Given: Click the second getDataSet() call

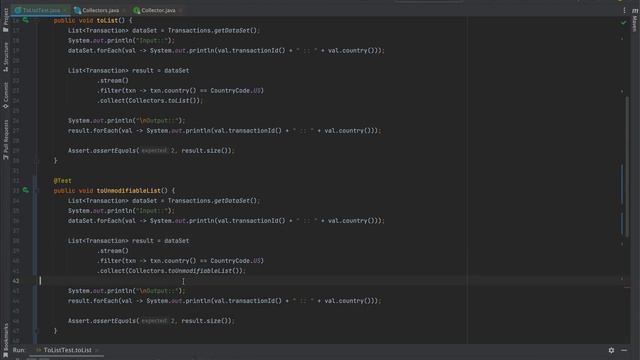Looking at the screenshot, I should (236, 200).
